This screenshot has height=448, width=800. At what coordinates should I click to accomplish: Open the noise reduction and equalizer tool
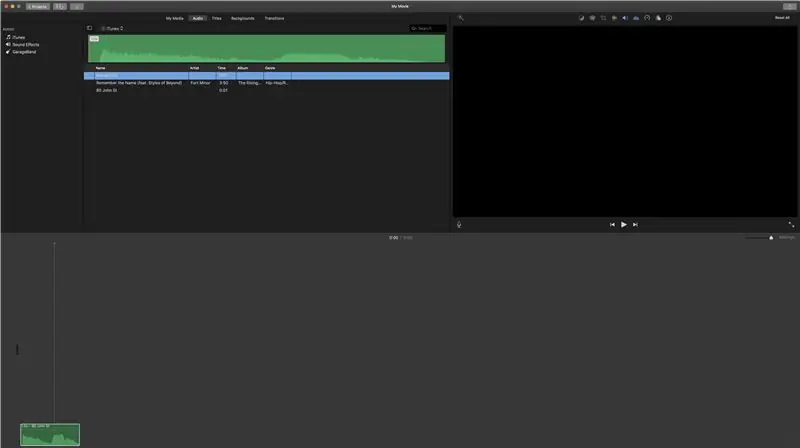(636, 18)
